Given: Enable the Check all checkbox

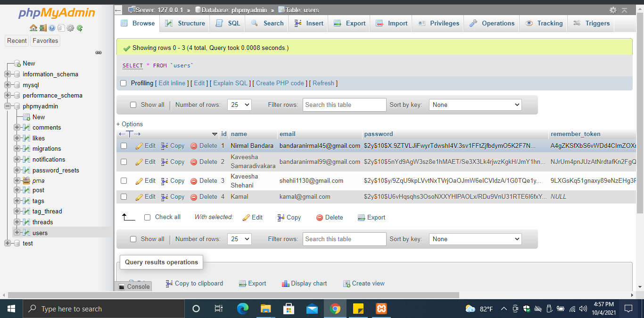Looking at the screenshot, I should [146, 217].
